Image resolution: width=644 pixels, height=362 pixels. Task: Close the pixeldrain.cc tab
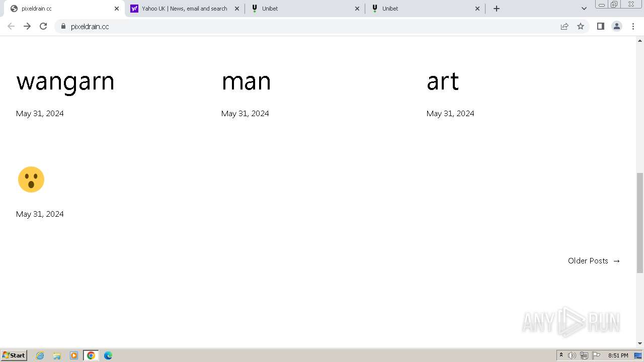pyautogui.click(x=117, y=9)
